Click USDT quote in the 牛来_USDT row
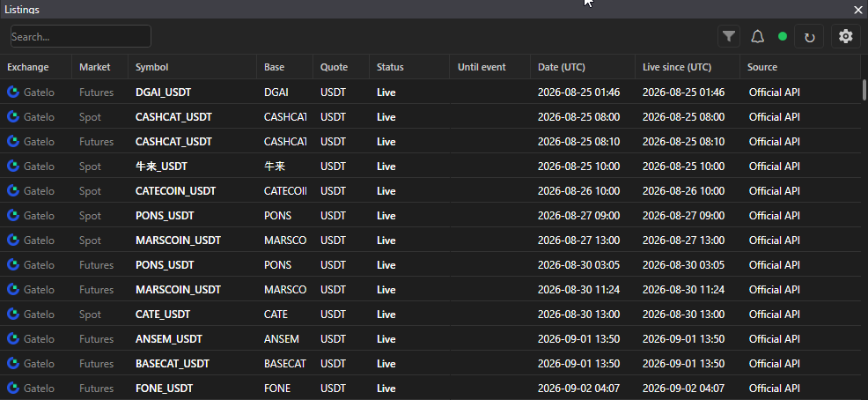This screenshot has width=868, height=400. 333,167
